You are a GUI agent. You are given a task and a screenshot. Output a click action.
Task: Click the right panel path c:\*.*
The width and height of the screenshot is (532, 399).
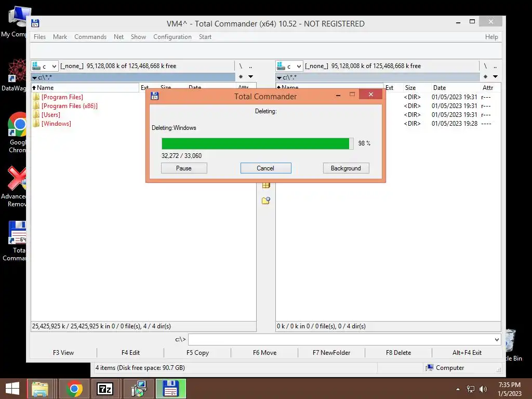click(x=378, y=77)
